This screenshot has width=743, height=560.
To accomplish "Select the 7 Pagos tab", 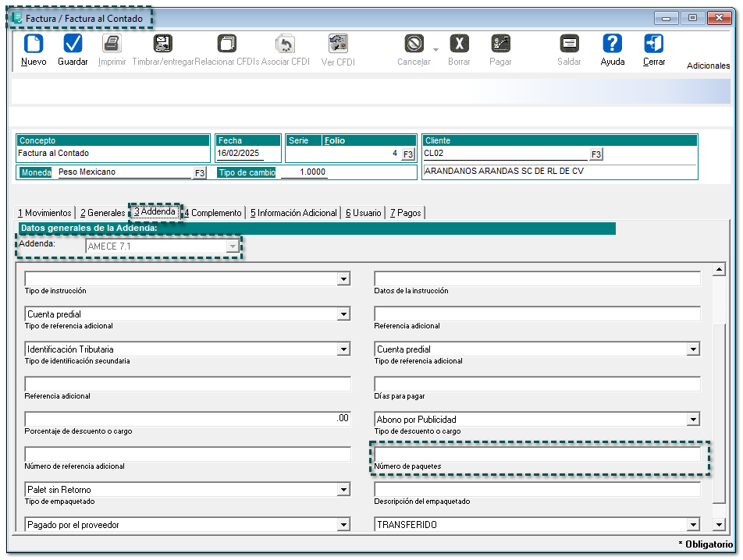I will [x=405, y=213].
